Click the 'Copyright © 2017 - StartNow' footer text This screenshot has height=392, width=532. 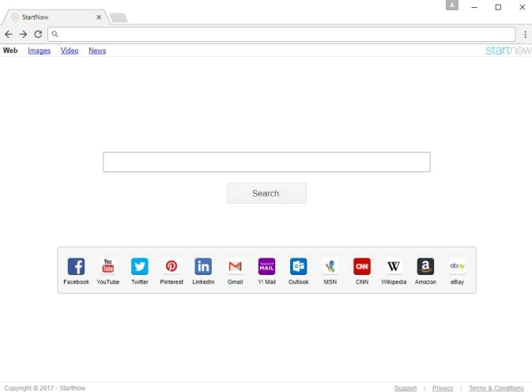coord(45,388)
